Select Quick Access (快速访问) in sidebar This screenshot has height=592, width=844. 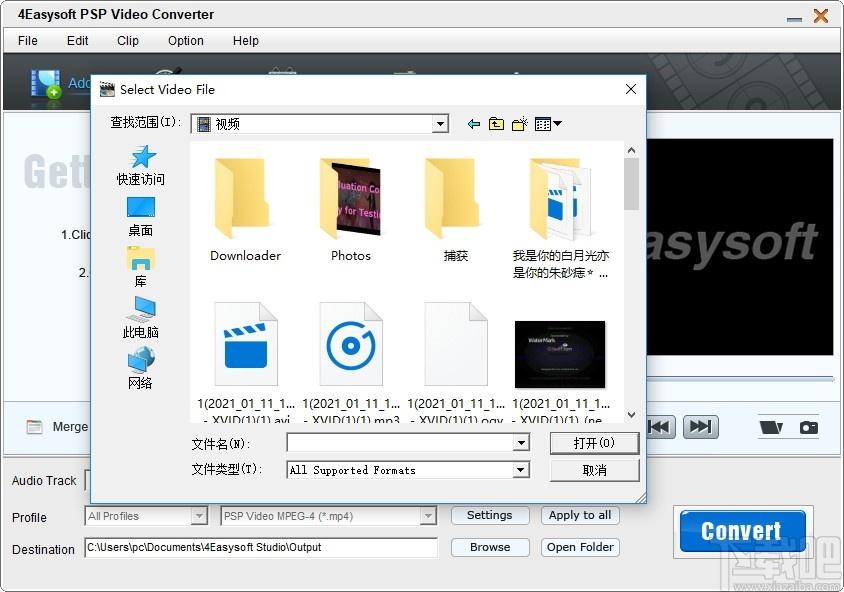[x=141, y=165]
